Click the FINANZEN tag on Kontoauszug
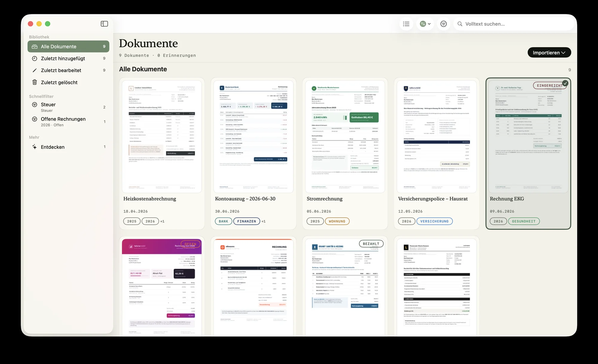The width and height of the screenshot is (598, 364). tap(247, 221)
